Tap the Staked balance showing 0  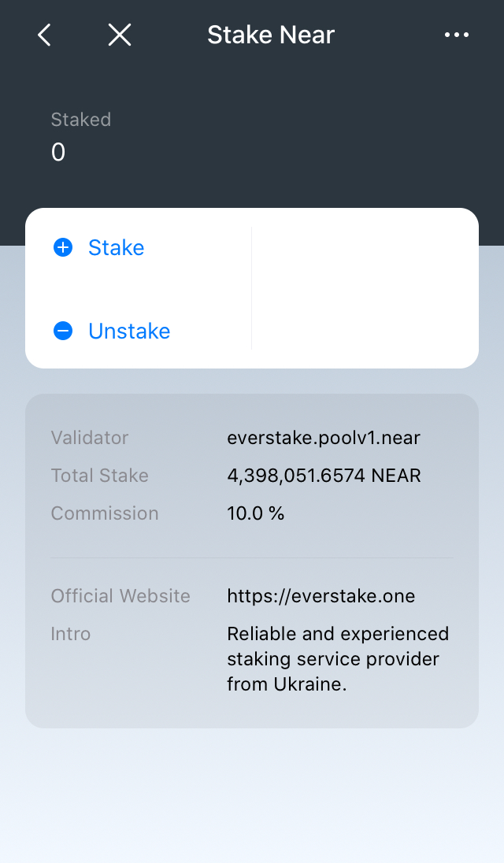pyautogui.click(x=57, y=152)
